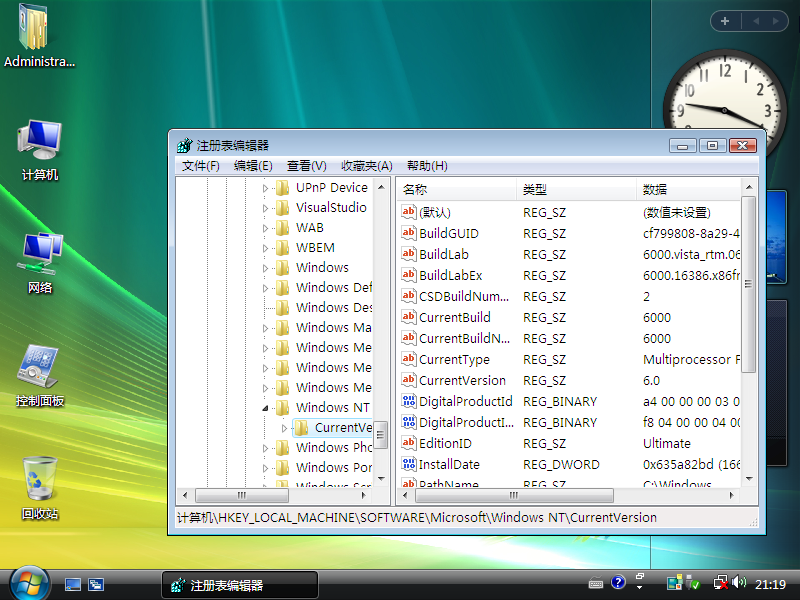This screenshot has width=800, height=600.
Task: Expand the WAB registry key
Action: coord(265,228)
